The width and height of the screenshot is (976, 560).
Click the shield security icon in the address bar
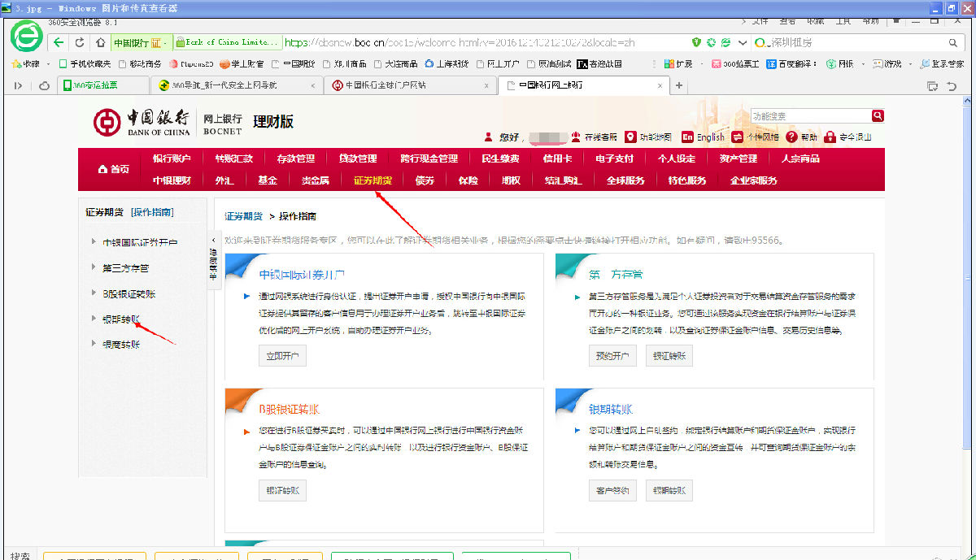(696, 42)
